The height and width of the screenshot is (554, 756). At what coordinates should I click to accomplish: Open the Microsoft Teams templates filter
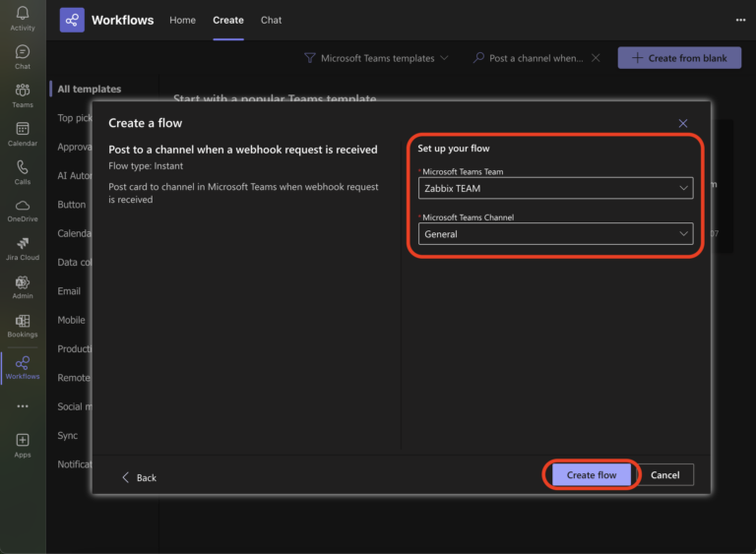376,58
